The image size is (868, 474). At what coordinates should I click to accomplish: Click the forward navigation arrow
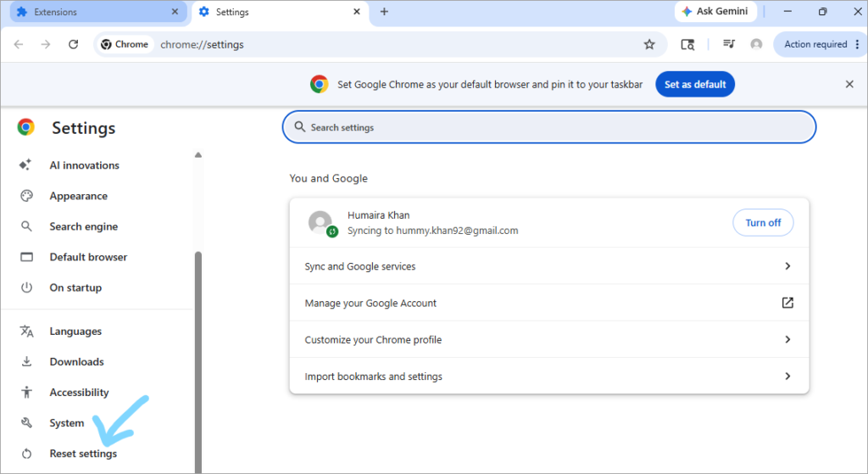pos(46,44)
